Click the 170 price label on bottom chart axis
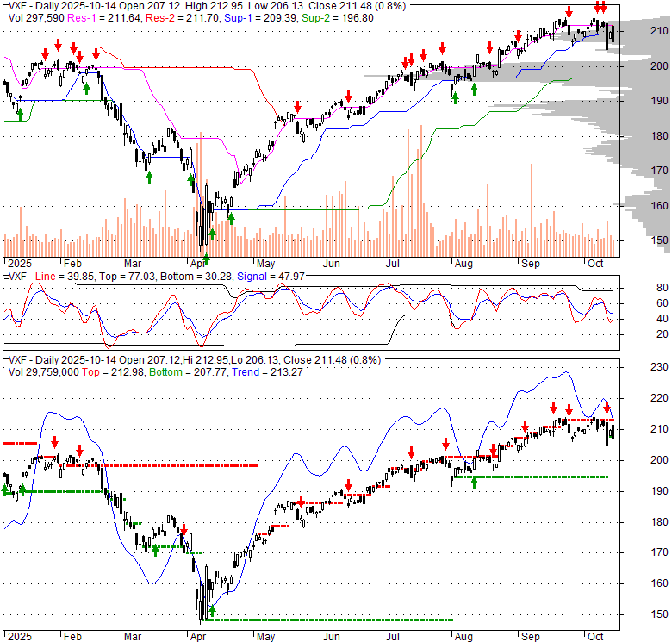 tap(659, 552)
